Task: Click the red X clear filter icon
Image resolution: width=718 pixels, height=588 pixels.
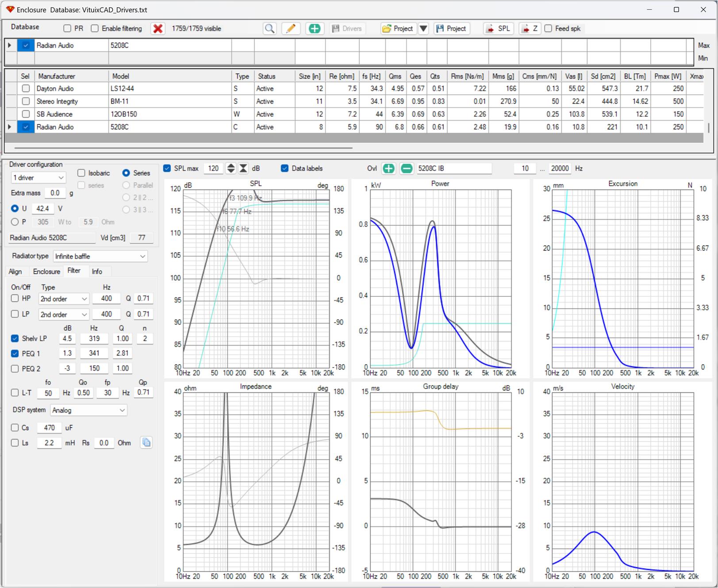Action: pyautogui.click(x=157, y=29)
